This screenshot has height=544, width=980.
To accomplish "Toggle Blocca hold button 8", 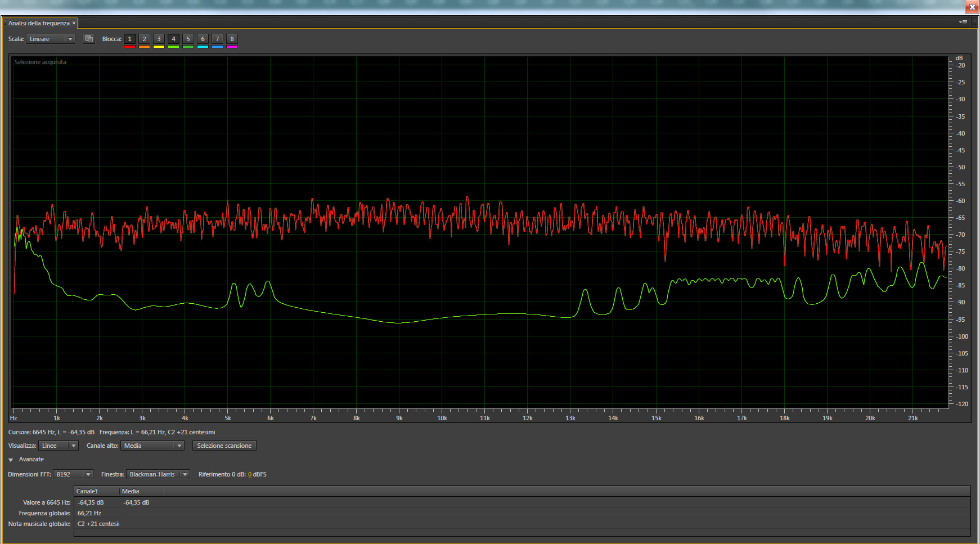I will coord(232,39).
